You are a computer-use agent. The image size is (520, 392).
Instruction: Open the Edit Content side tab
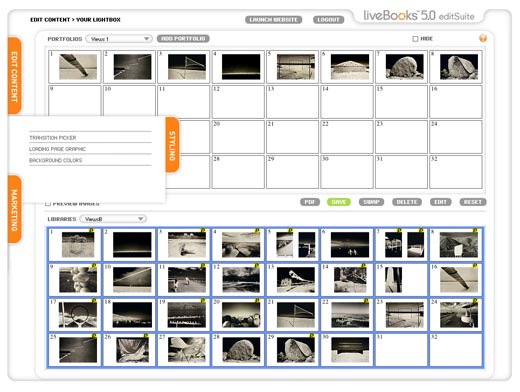tap(15, 76)
